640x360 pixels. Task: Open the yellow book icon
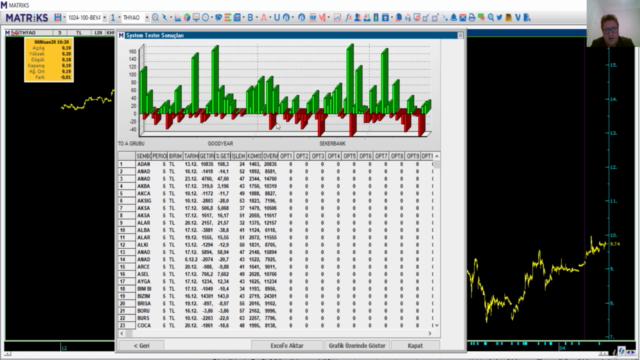pos(509,18)
